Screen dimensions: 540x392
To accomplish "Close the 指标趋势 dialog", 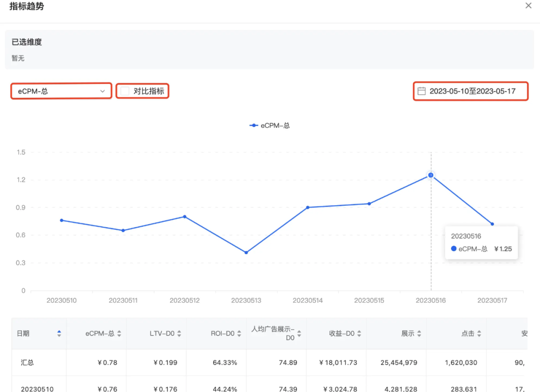I will point(528,5).
